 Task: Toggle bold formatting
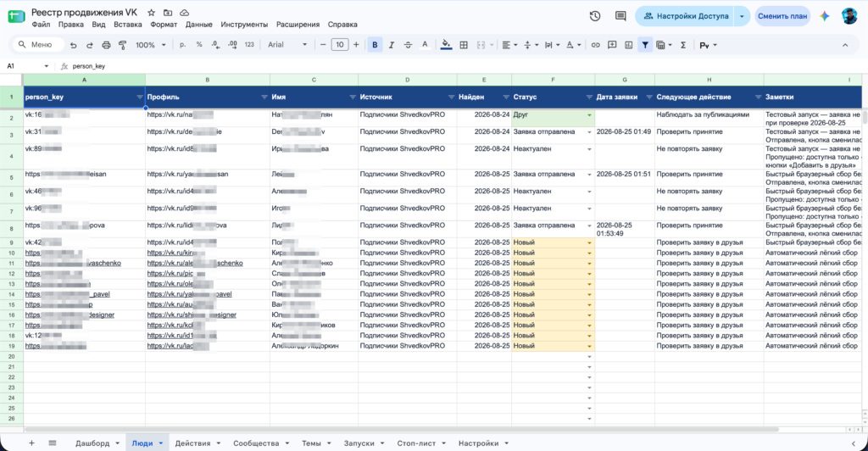click(375, 45)
